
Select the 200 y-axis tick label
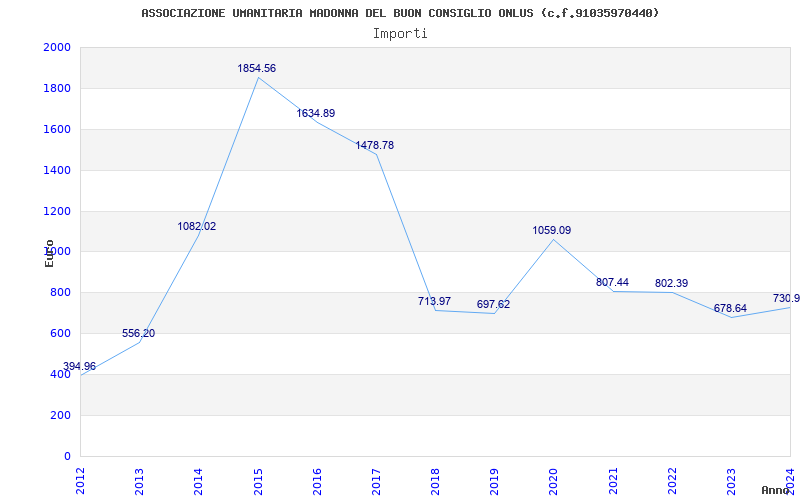(60, 415)
